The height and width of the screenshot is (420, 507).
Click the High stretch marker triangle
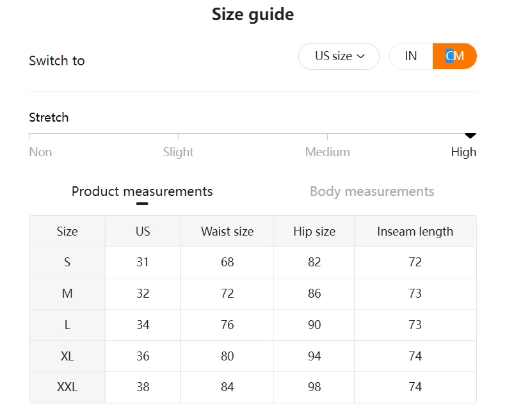(x=471, y=136)
